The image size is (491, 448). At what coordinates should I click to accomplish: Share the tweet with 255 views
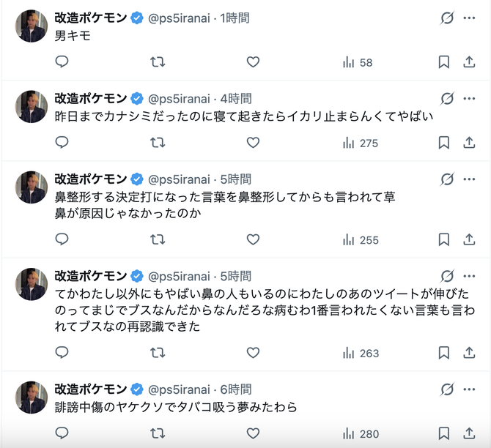pyautogui.click(x=469, y=239)
